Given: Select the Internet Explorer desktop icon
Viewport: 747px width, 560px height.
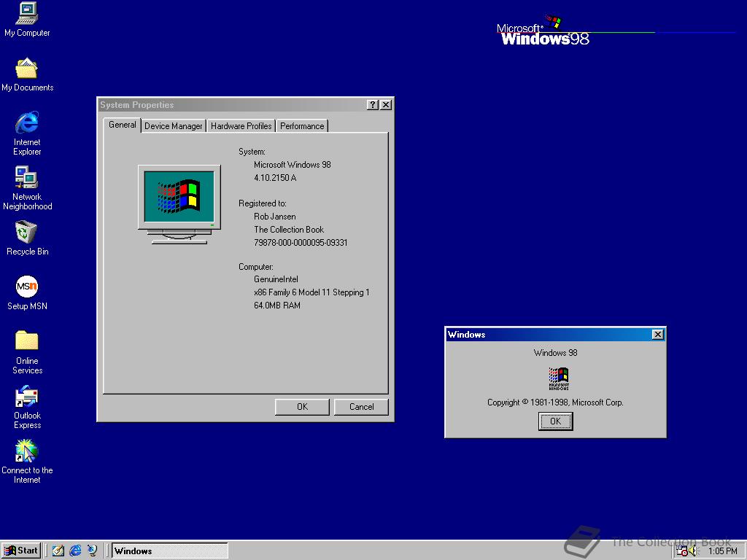Looking at the screenshot, I should point(27,133).
